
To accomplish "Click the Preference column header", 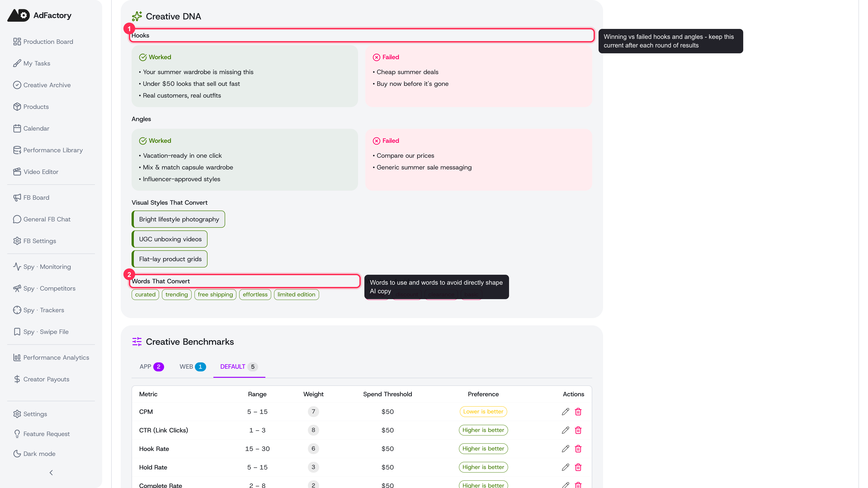I will 483,394.
